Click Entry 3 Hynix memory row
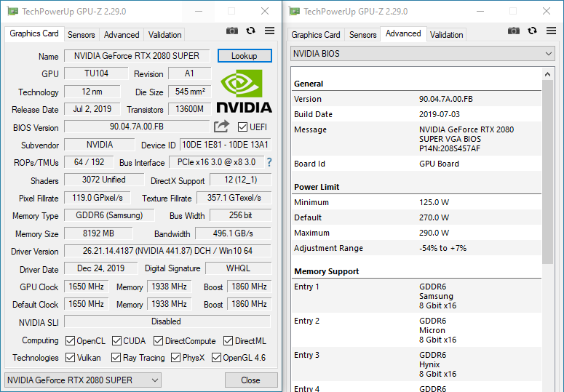This screenshot has height=392, width=564. 416,364
